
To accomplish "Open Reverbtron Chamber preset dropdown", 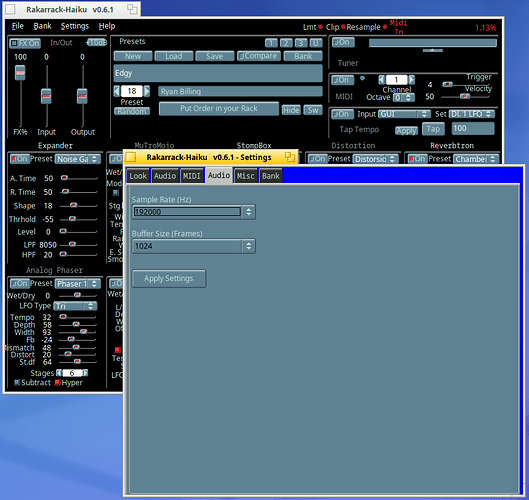I will pyautogui.click(x=476, y=159).
